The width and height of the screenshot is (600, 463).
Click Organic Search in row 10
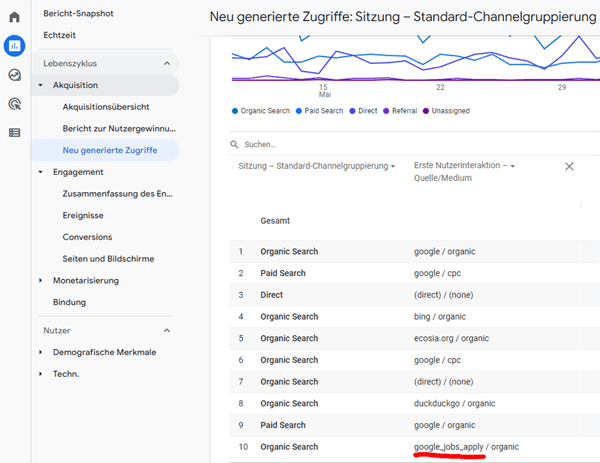289,447
